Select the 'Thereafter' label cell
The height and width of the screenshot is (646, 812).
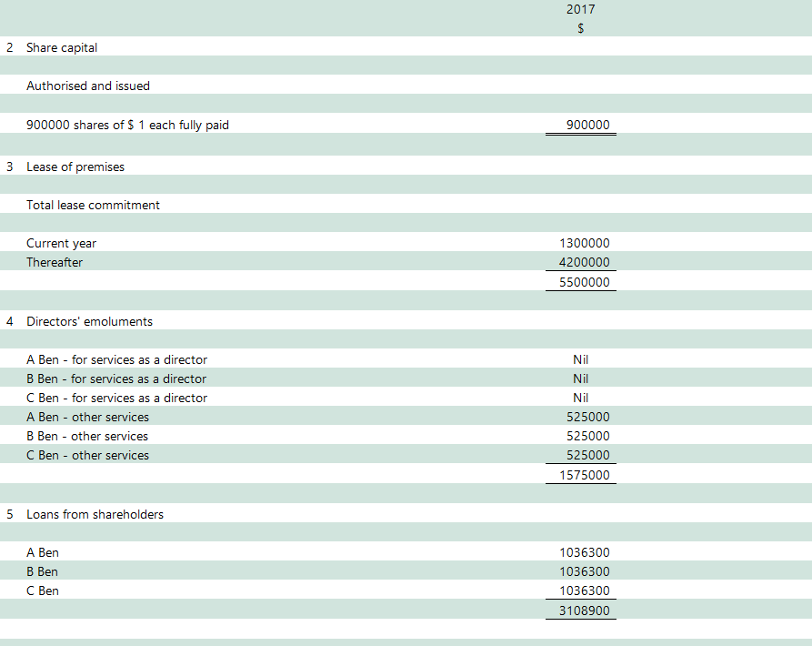click(55, 262)
